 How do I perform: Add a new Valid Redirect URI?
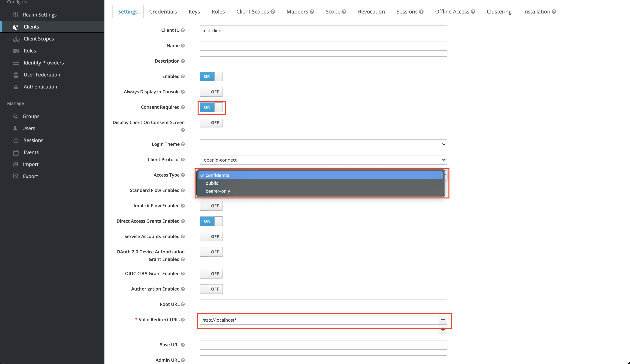443,330
